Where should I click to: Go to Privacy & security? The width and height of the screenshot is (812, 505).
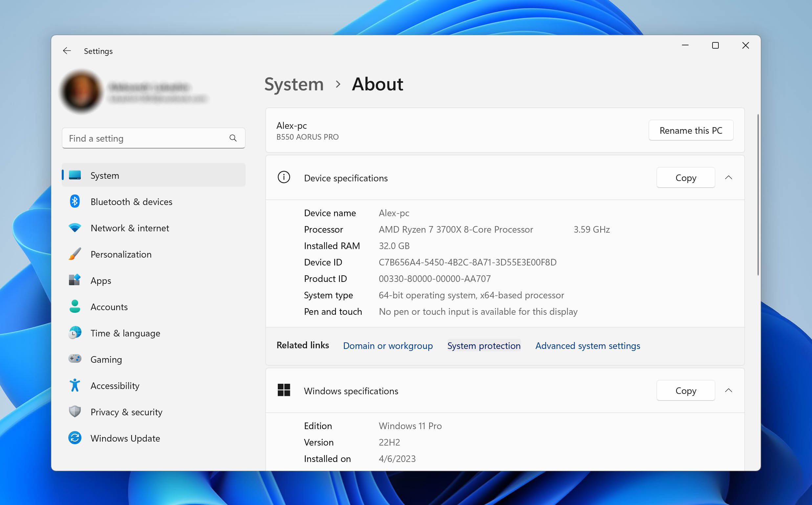(x=154, y=412)
